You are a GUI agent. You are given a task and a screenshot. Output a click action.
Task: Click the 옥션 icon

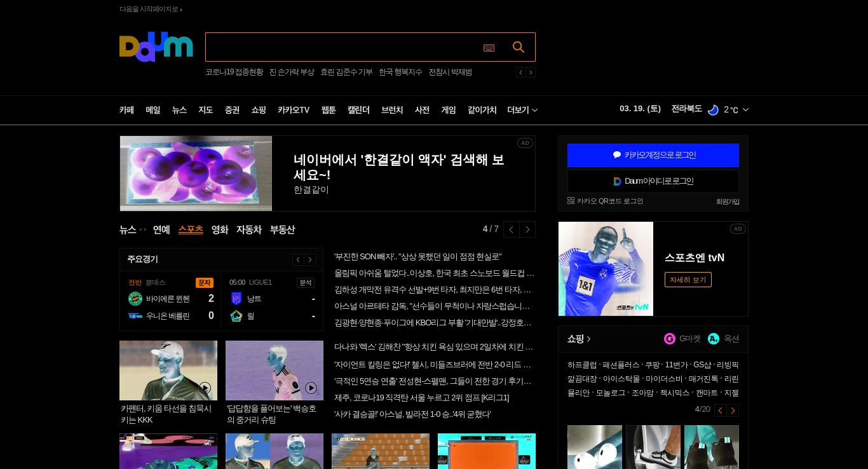pyautogui.click(x=714, y=339)
